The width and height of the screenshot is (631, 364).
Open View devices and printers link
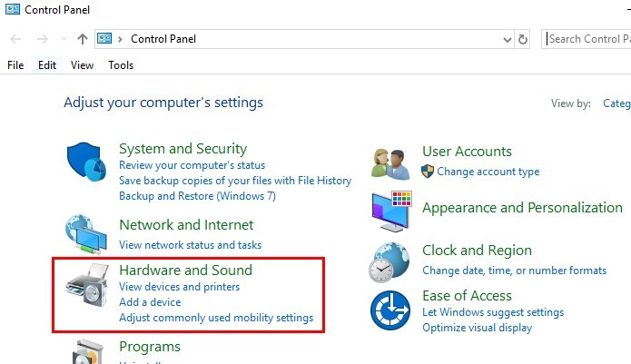pos(180,287)
